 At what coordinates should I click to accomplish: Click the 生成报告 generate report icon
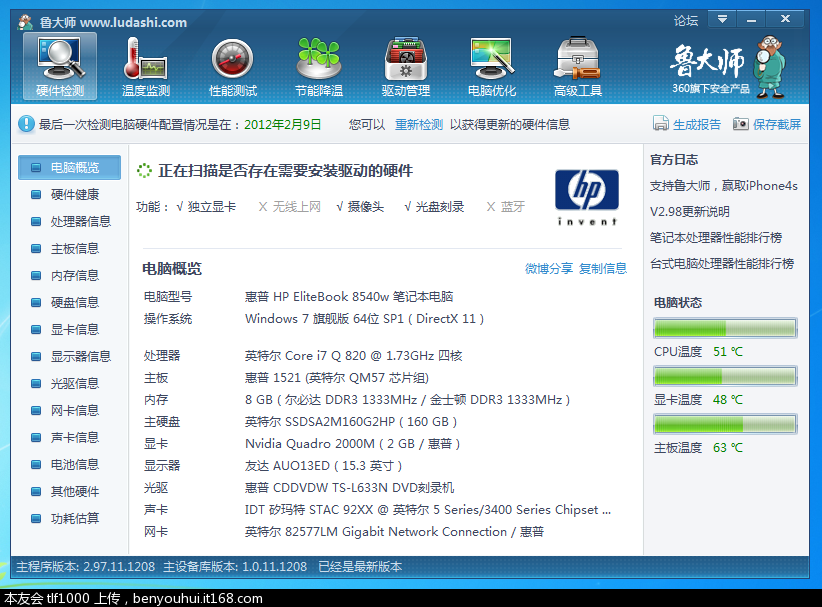(x=661, y=124)
